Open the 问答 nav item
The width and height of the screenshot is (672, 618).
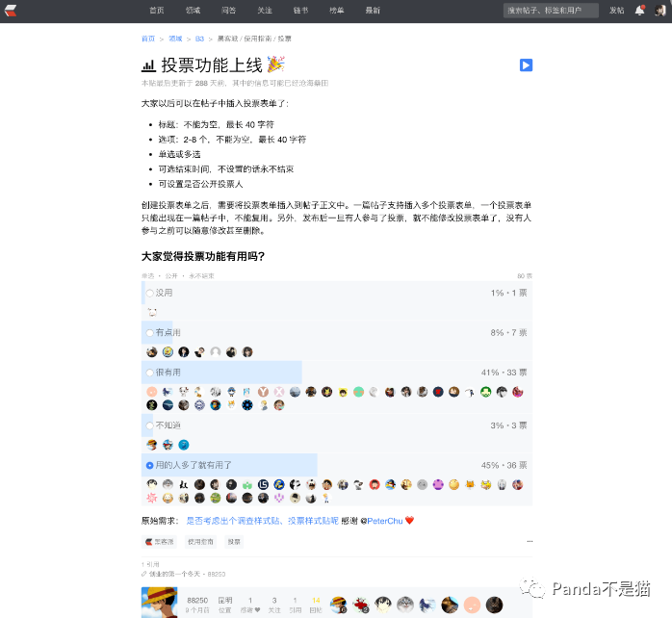tap(228, 11)
